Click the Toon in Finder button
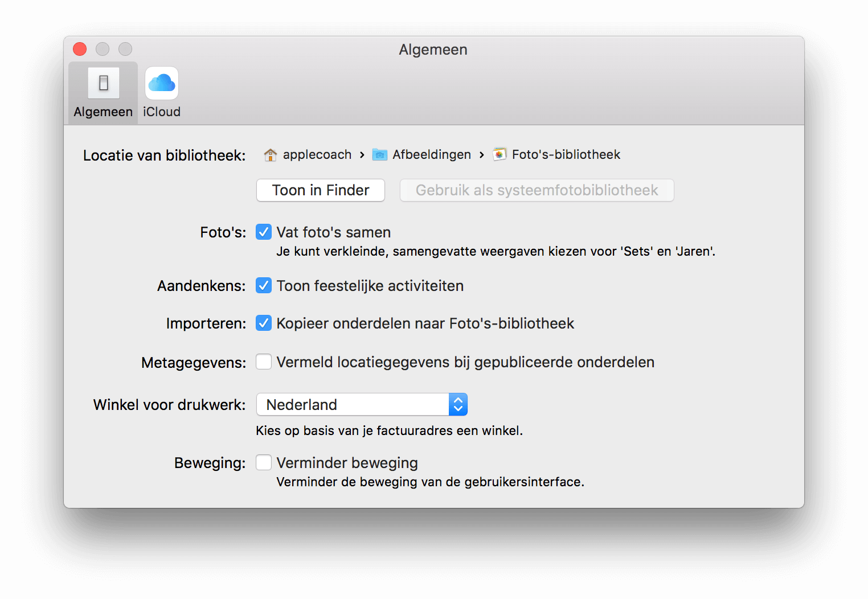Image resolution: width=868 pixels, height=599 pixels. tap(321, 190)
